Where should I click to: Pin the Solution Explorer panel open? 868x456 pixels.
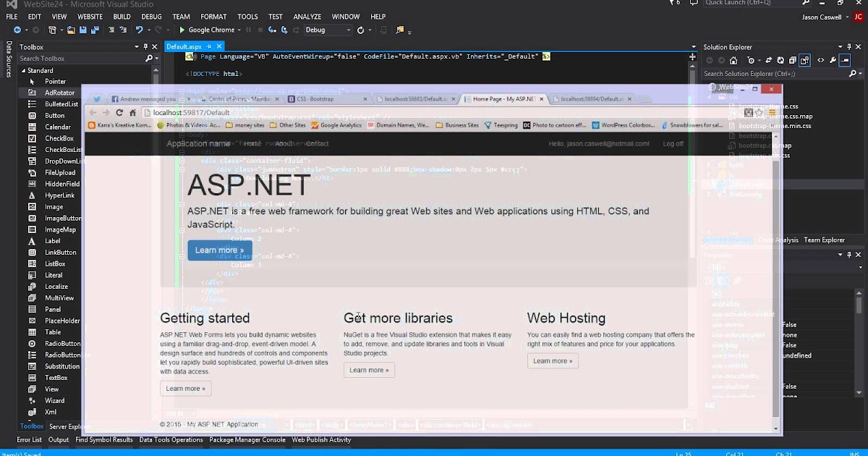pos(849,46)
